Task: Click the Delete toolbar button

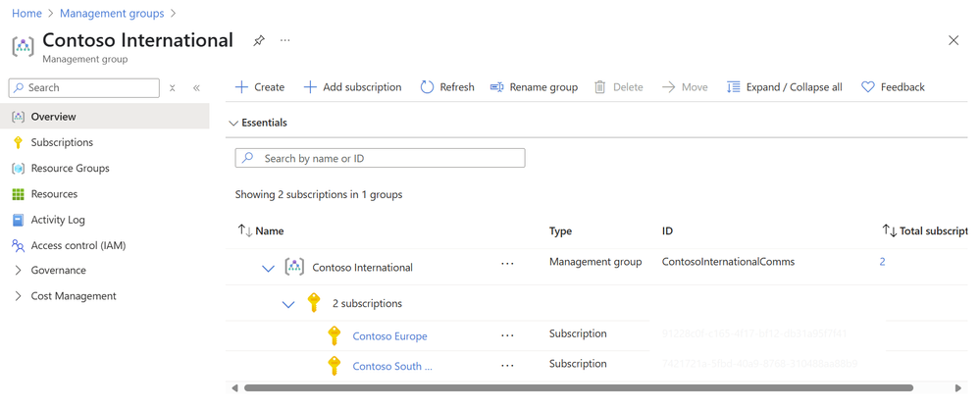Action: pyautogui.click(x=618, y=87)
